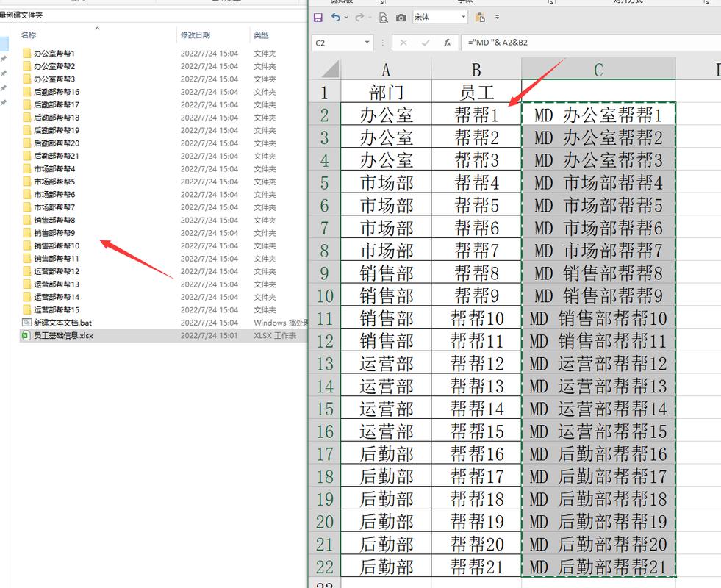Select cell A9 containing 销售部
Image resolution: width=721 pixels, height=588 pixels.
386,273
